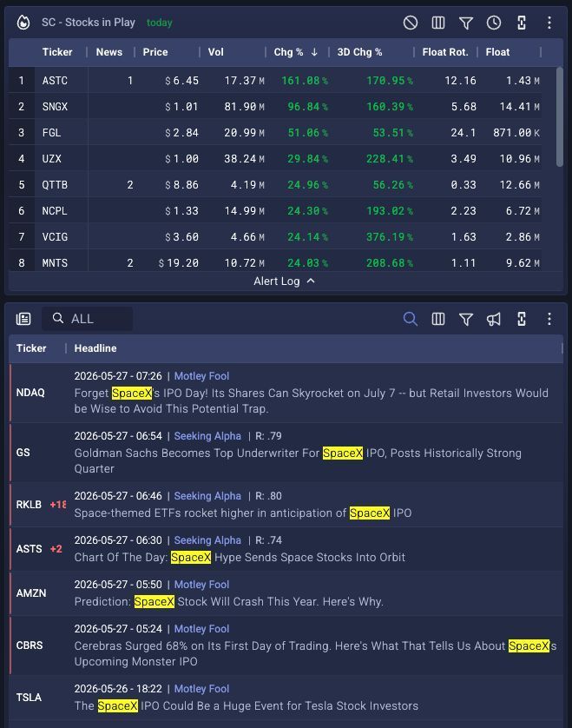Sort by the Chg % column header

pos(295,52)
